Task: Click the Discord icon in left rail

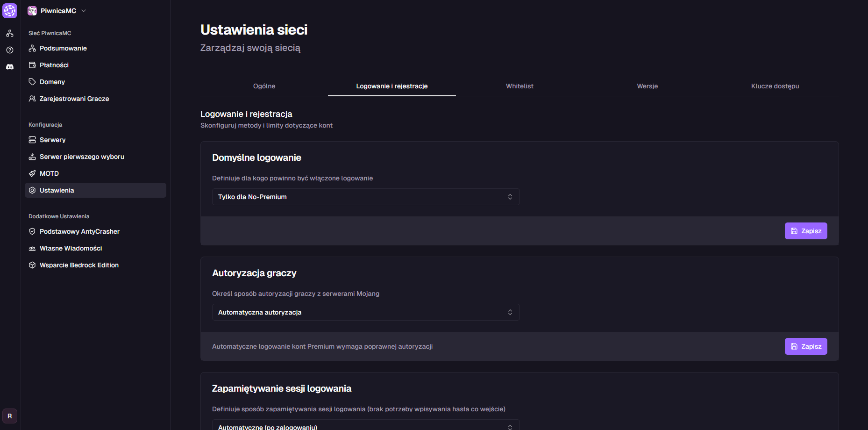Action: click(10, 67)
